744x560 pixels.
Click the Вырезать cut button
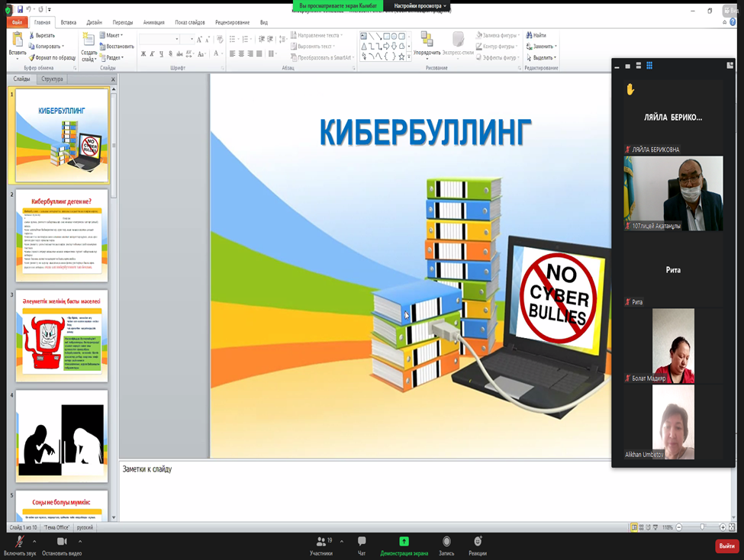(44, 35)
